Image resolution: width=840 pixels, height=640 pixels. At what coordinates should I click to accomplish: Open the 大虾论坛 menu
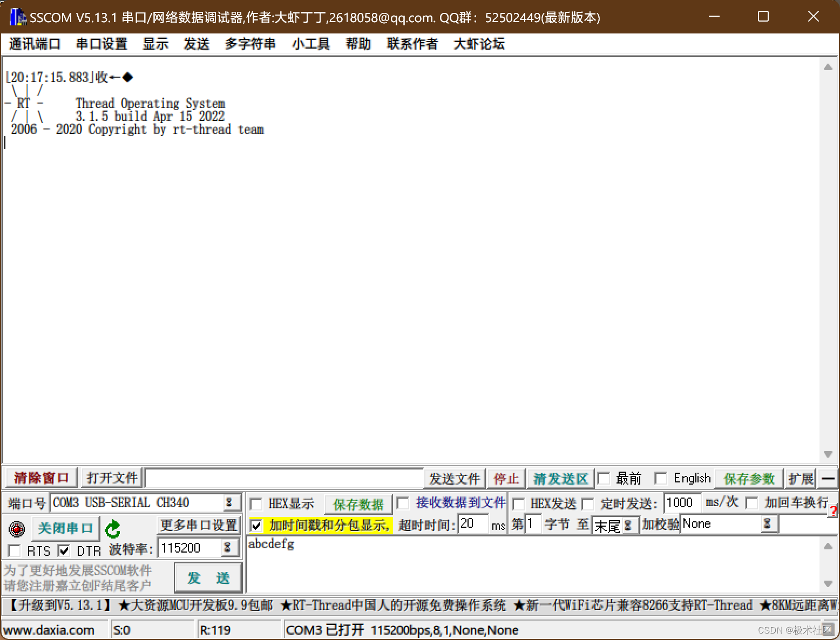coord(479,44)
